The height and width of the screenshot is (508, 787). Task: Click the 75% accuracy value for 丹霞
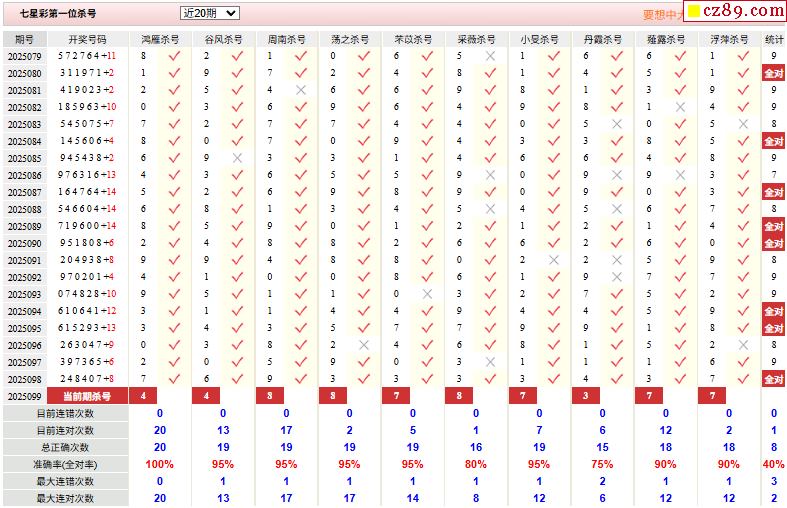(602, 464)
